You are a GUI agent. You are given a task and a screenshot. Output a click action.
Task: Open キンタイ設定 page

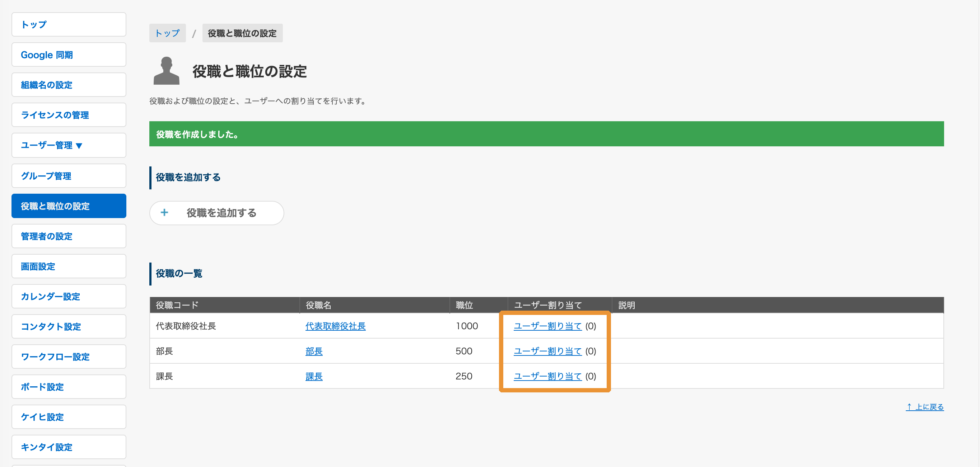point(69,447)
